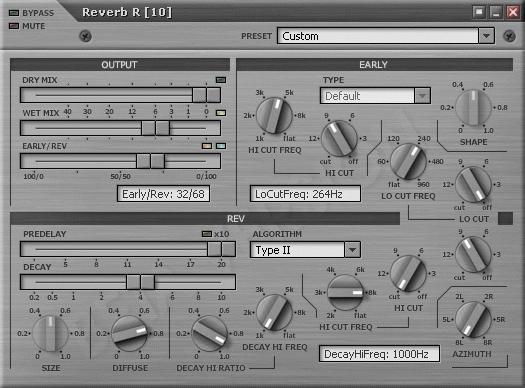Click the first title bar window button
Screen dimensions: 525x388
click(x=479, y=12)
